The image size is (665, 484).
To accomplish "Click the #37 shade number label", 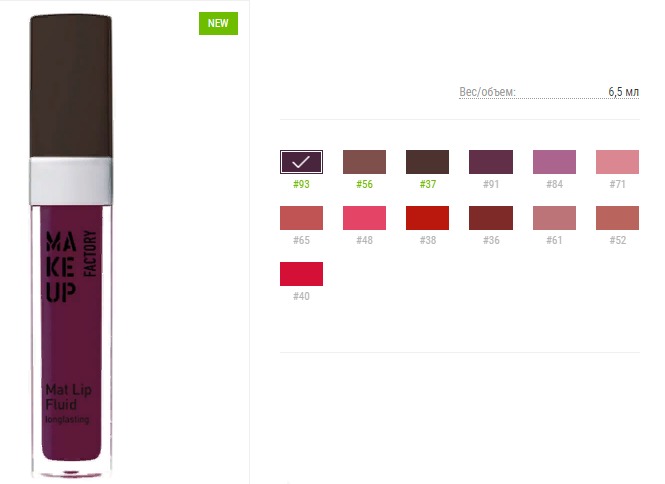I will pyautogui.click(x=427, y=184).
